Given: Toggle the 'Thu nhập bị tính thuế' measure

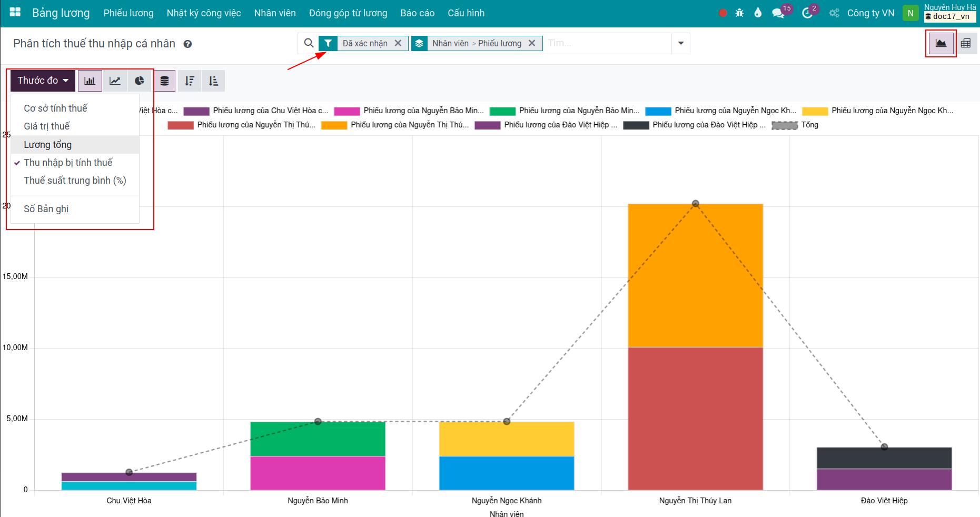Looking at the screenshot, I should [68, 163].
